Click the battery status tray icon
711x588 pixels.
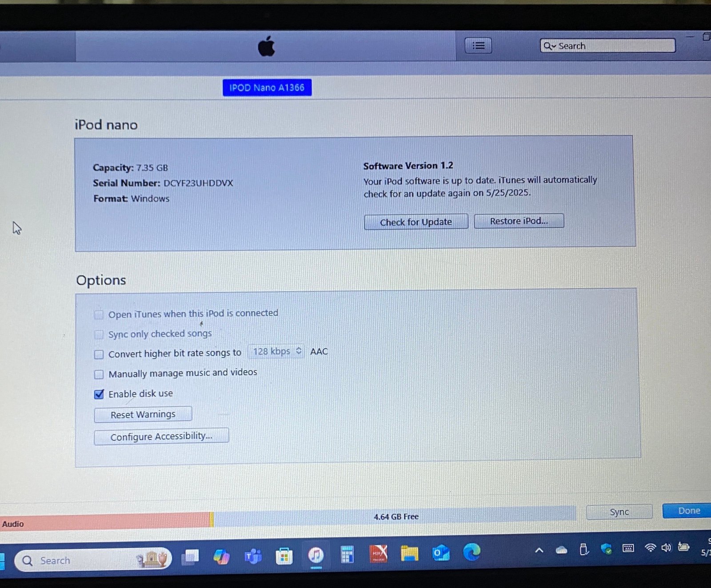[x=683, y=547]
